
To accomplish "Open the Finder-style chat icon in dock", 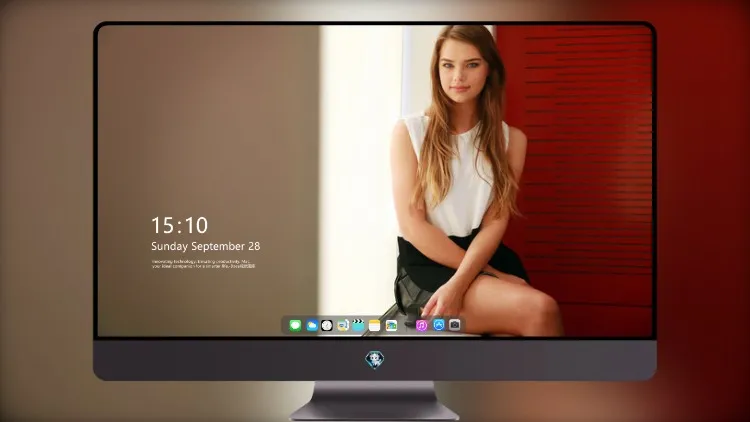I will [x=342, y=325].
